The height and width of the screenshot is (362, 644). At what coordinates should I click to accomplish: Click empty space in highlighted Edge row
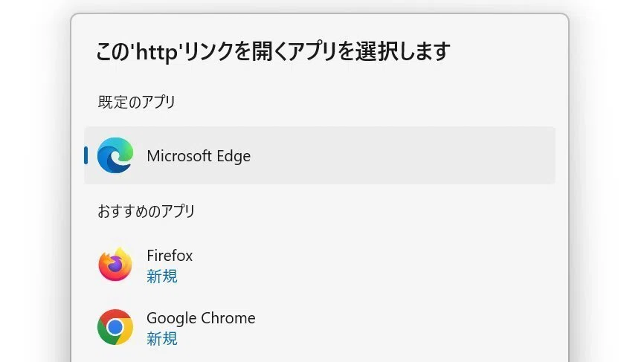pyautogui.click(x=402, y=155)
